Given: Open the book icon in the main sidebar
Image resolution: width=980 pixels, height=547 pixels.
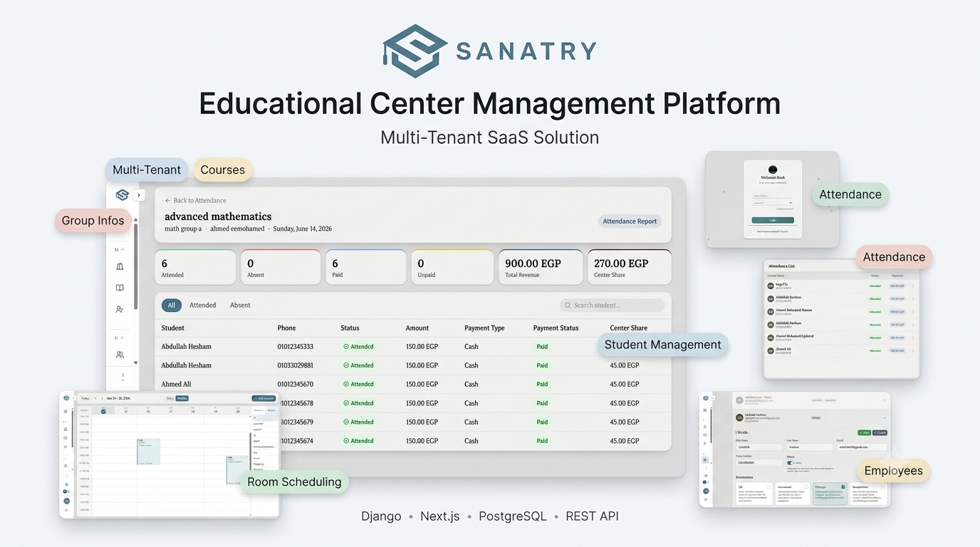Looking at the screenshot, I should click(120, 288).
